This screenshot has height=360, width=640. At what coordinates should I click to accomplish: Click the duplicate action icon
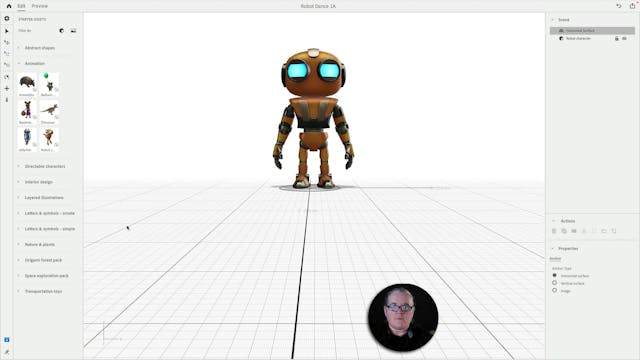pyautogui.click(x=564, y=231)
